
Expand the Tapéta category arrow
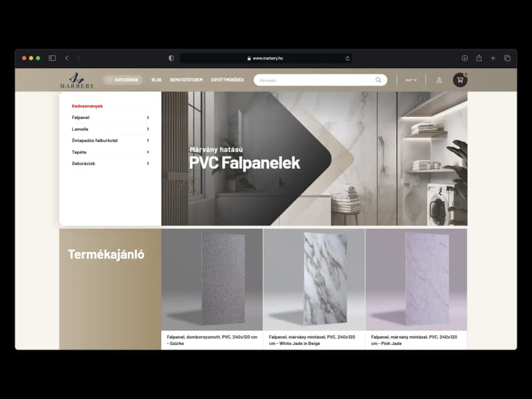click(x=148, y=152)
